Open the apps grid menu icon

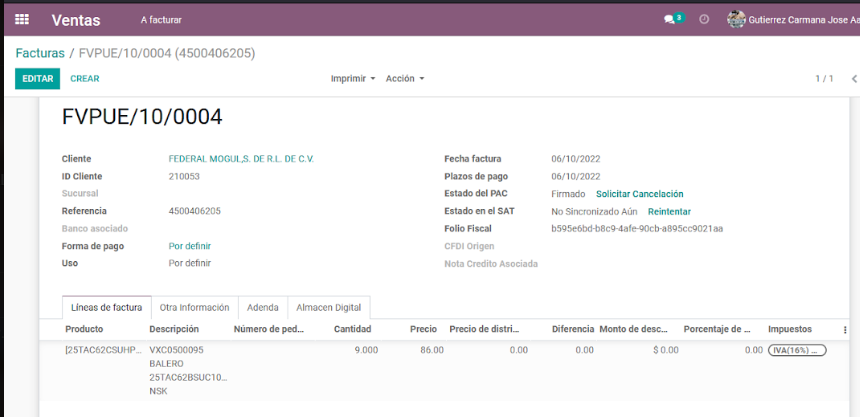point(22,19)
